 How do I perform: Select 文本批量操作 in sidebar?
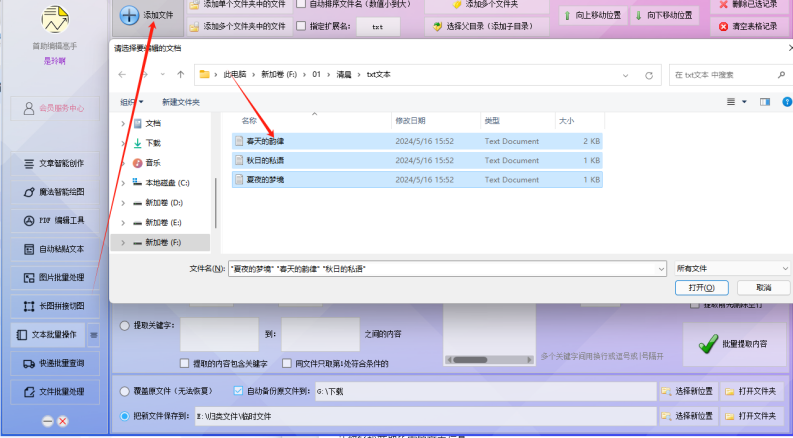pos(48,335)
